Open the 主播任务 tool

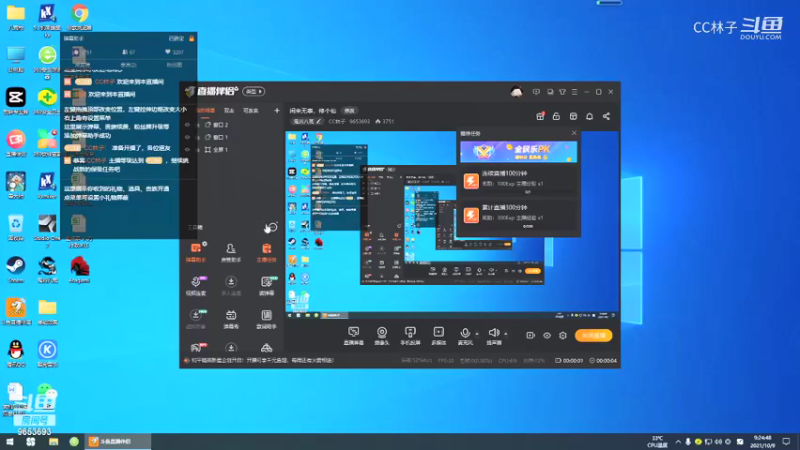(x=266, y=253)
